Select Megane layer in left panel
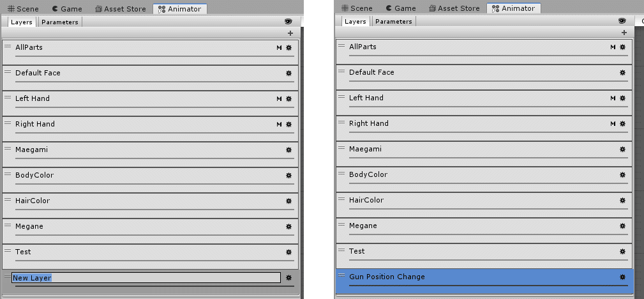 pyautogui.click(x=151, y=231)
